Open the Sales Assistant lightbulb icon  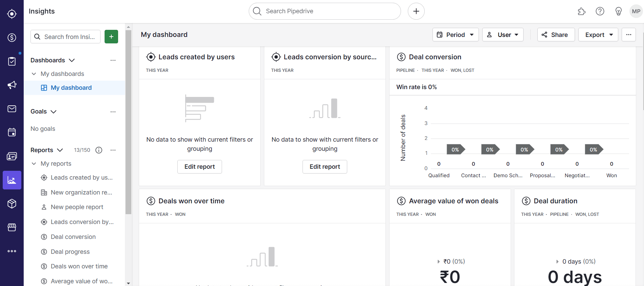619,12
